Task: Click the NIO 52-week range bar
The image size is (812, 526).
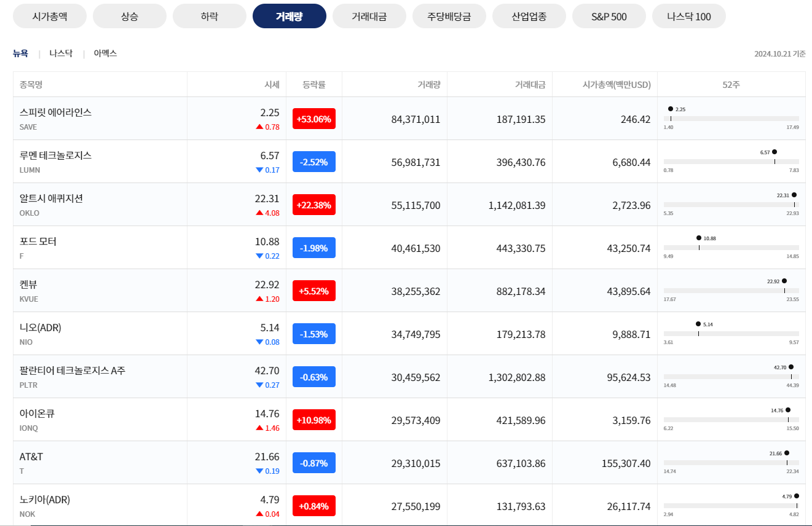Action: click(x=731, y=334)
